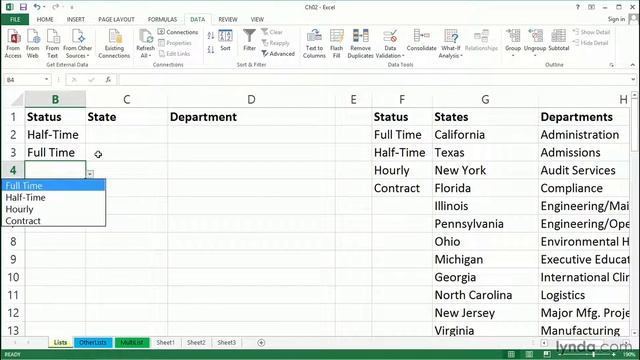Open the OtherLists sheet tab
Viewport: 640px width, 360px height.
point(93,342)
